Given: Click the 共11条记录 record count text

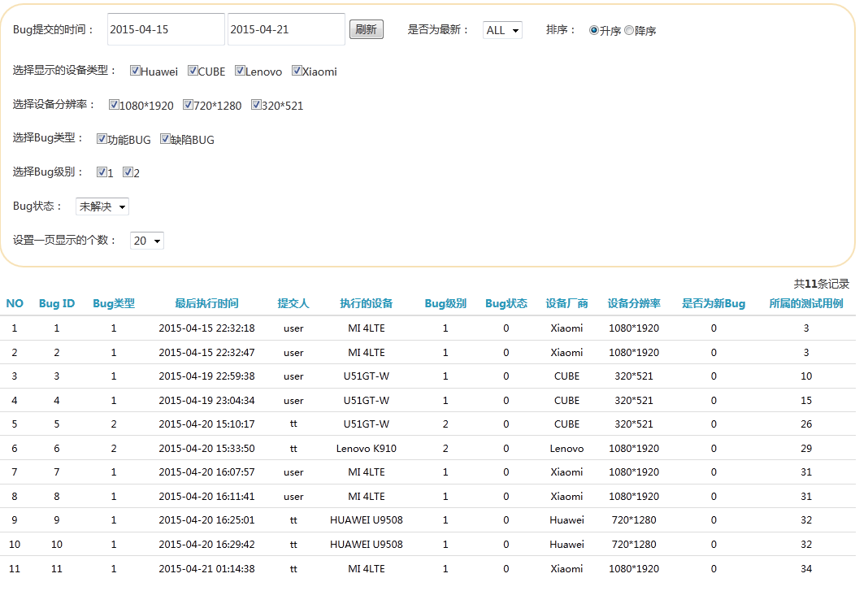Looking at the screenshot, I should click(x=822, y=285).
